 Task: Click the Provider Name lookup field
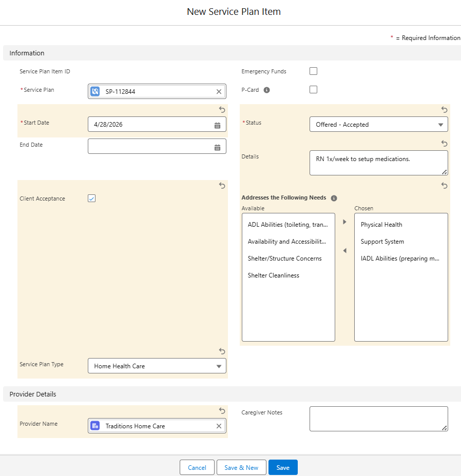157,426
